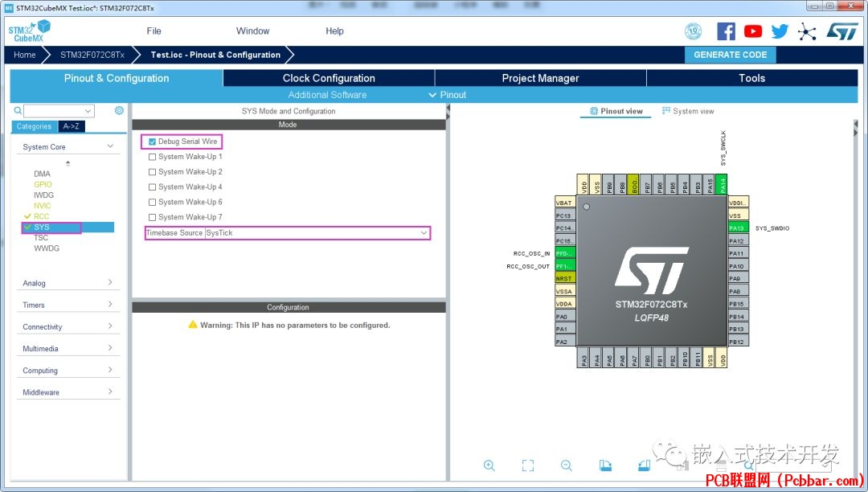Switch to Tools tab
868x492 pixels.
[x=751, y=78]
